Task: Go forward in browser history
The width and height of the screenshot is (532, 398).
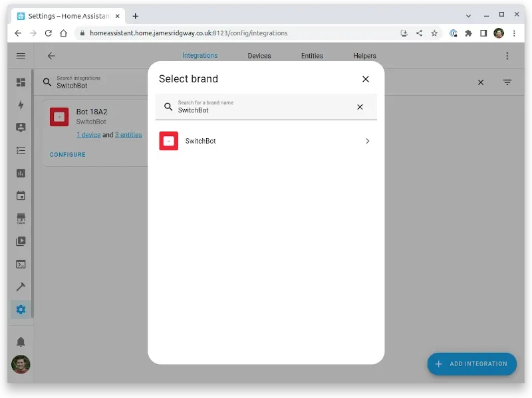Action: [33, 33]
